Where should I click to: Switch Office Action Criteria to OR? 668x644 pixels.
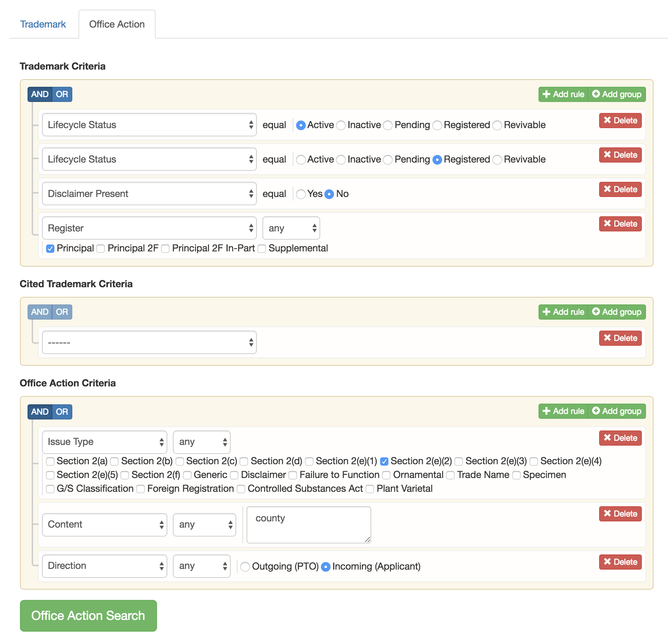click(62, 412)
